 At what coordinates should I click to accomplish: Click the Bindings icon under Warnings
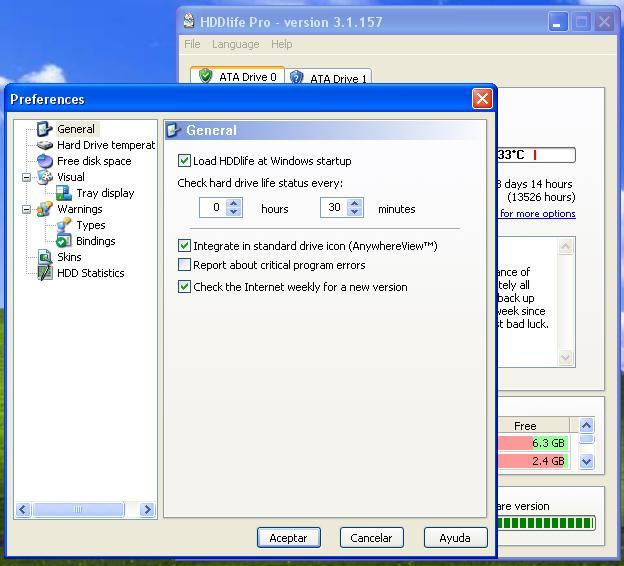coord(64,241)
